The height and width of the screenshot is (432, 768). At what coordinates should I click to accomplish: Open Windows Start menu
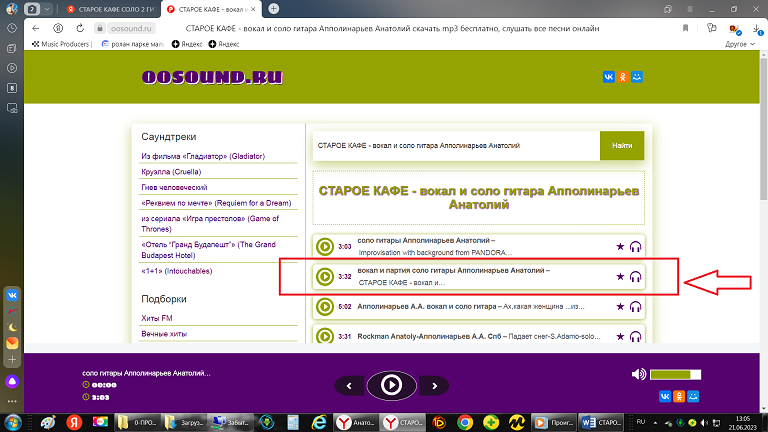tap(13, 422)
